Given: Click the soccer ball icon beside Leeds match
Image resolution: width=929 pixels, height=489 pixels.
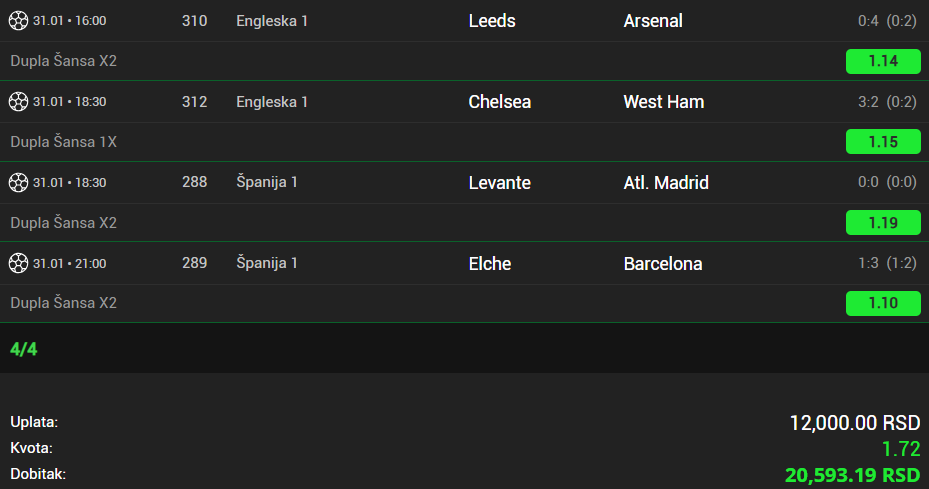Looking at the screenshot, I should (18, 21).
